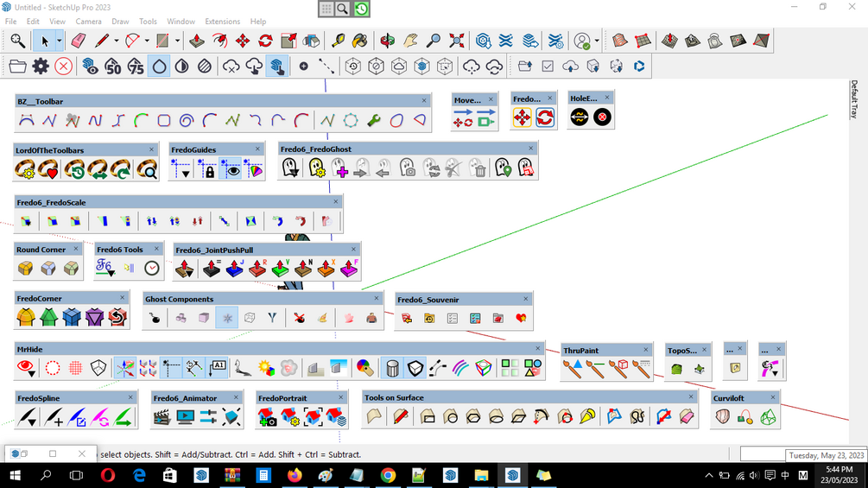Screen dimensions: 868x488
Task: Click the clapperboard icon in Animator
Action: (x=162, y=416)
